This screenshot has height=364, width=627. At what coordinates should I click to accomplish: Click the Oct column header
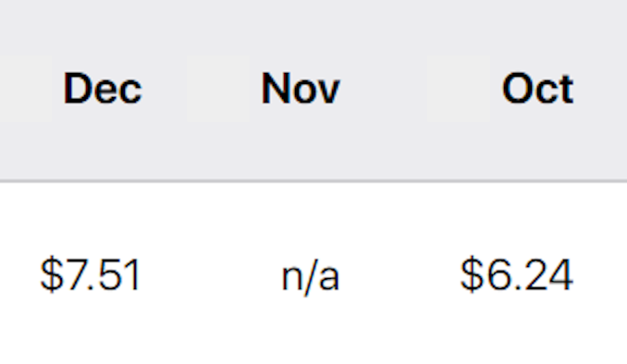[538, 89]
